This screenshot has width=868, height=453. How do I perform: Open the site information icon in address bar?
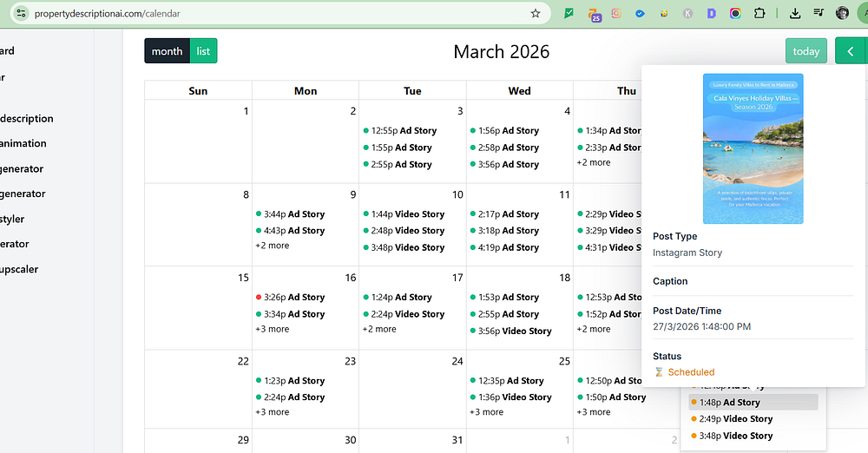tap(21, 13)
